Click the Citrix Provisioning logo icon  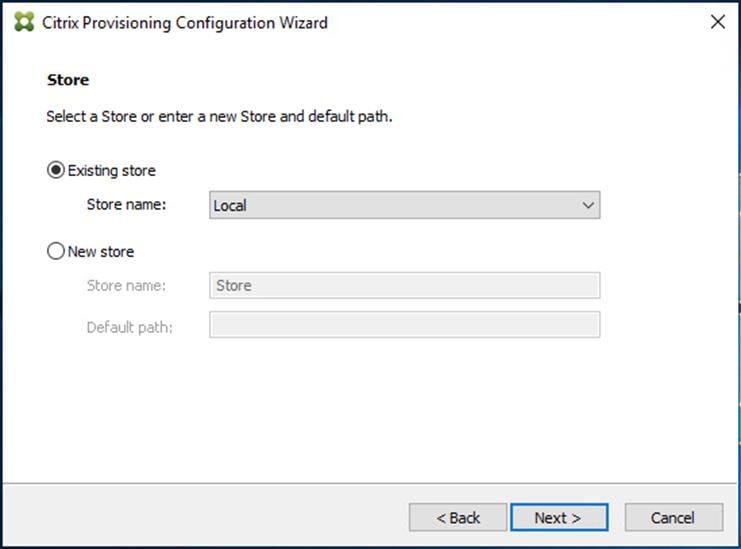pyautogui.click(x=24, y=22)
